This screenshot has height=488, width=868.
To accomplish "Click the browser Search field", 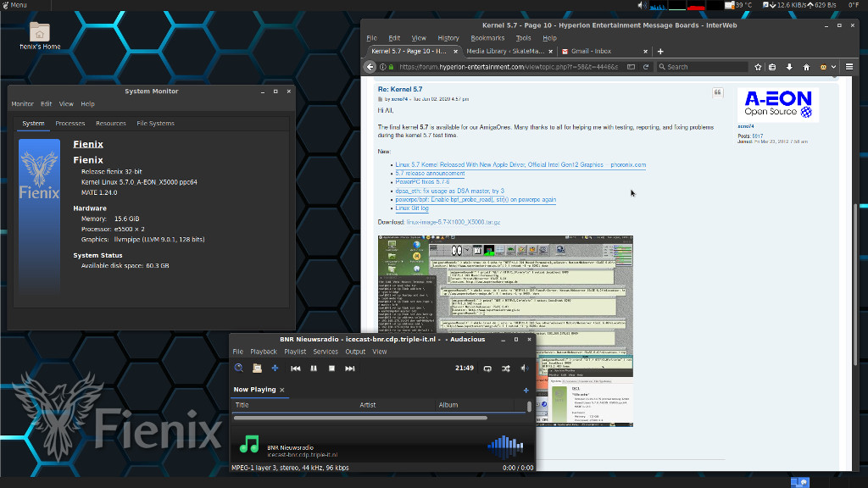I will 702,67.
